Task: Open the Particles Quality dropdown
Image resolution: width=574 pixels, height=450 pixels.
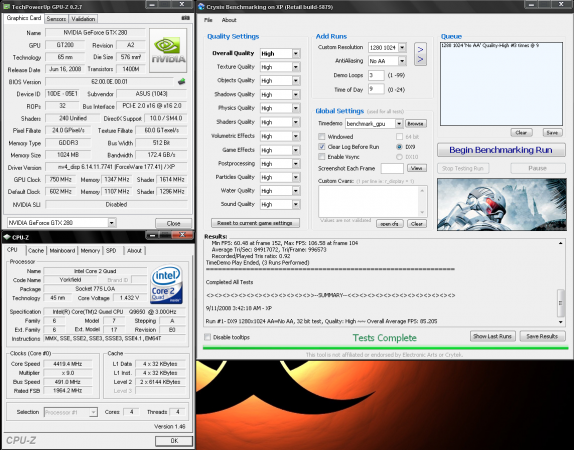Action: pyautogui.click(x=296, y=177)
